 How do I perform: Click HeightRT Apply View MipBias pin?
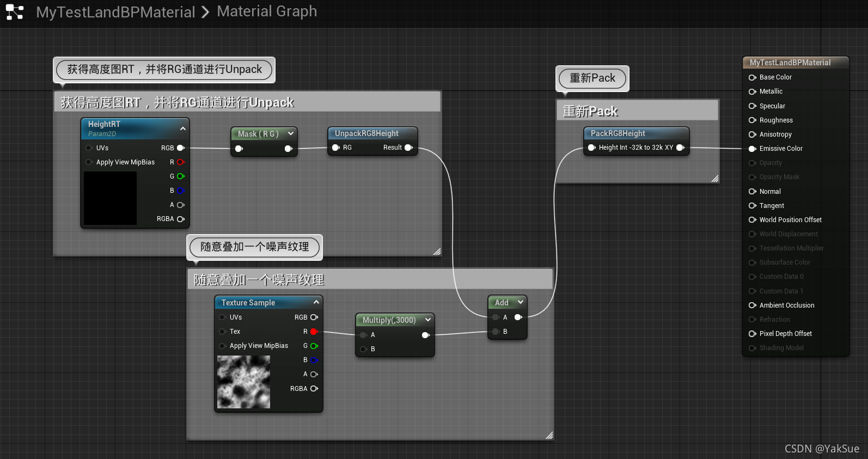point(89,162)
